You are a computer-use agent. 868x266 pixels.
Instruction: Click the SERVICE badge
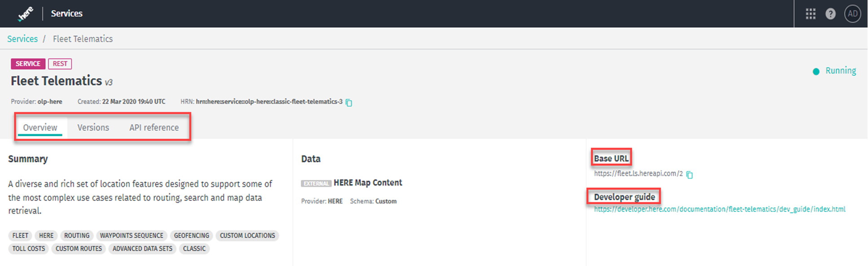28,64
